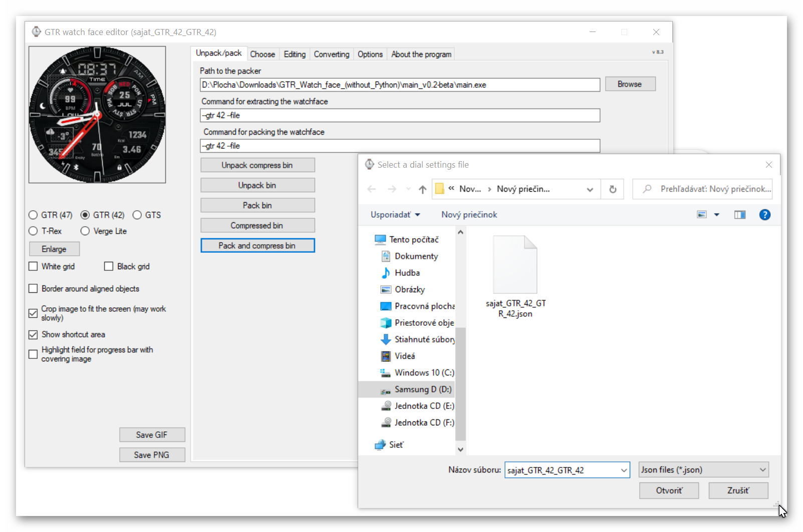Viewport: 803px width, 532px height.
Task: Switch to the Choose tab
Action: pos(262,54)
